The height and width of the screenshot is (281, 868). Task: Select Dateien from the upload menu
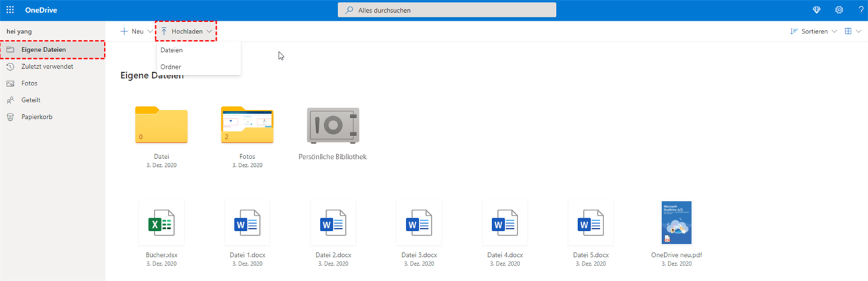[172, 50]
